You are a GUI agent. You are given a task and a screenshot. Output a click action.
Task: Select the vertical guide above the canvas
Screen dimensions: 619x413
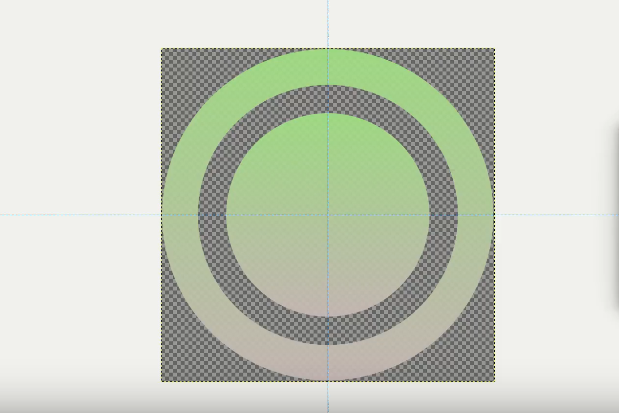(x=328, y=24)
